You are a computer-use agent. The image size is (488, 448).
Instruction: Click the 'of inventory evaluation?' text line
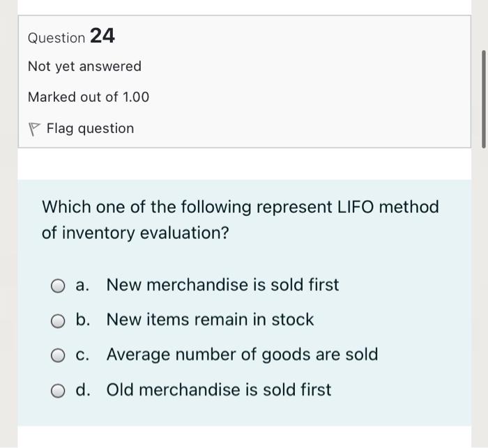135,233
